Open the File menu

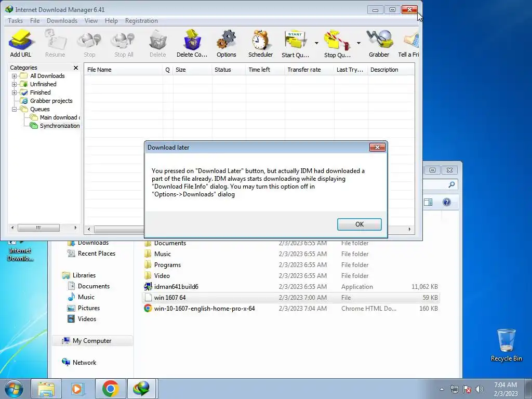point(35,21)
